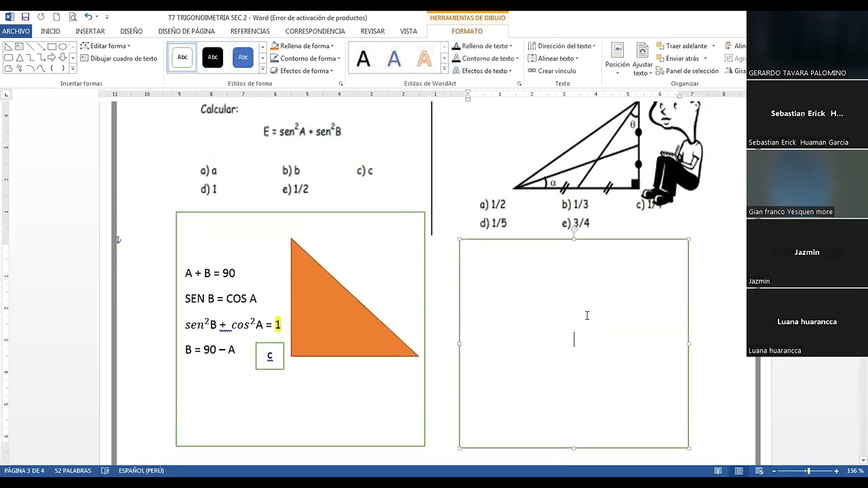Open the Panel de selección
Screen dimensions: 868x488
point(687,70)
